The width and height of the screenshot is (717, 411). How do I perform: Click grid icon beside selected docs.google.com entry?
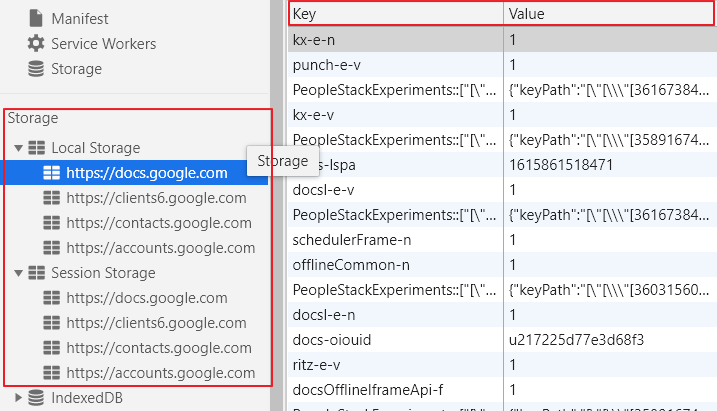51,173
